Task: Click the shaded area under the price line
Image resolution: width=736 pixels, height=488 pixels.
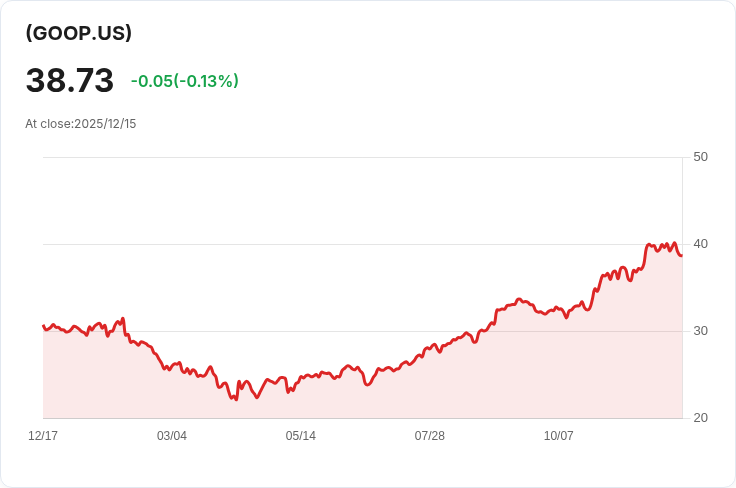Action: click(x=362, y=401)
